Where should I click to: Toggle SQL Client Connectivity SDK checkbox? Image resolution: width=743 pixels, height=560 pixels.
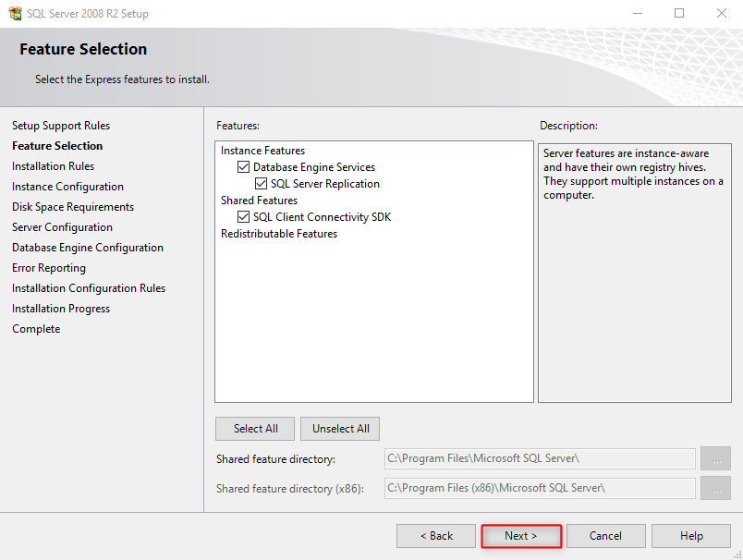point(243,217)
